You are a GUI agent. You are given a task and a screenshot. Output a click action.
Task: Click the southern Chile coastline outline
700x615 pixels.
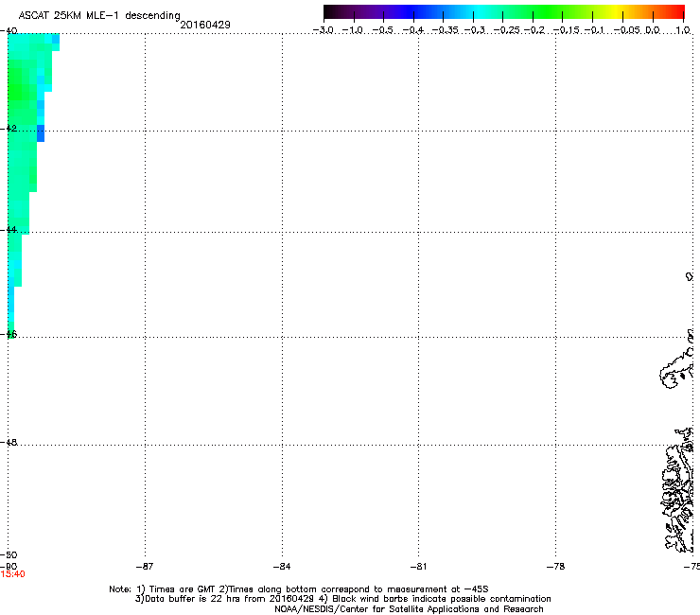(x=677, y=490)
